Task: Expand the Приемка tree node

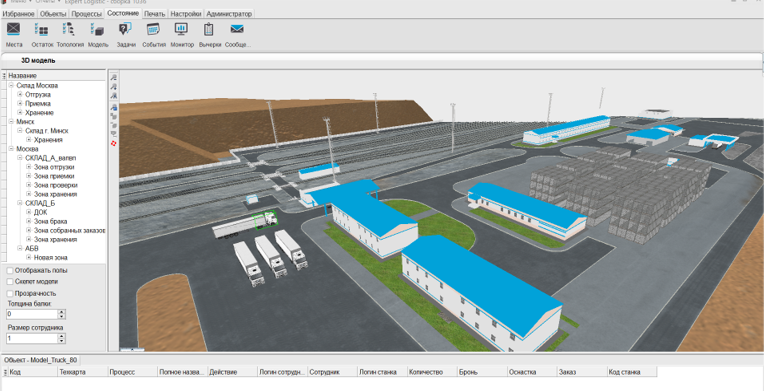Action: click(20, 103)
